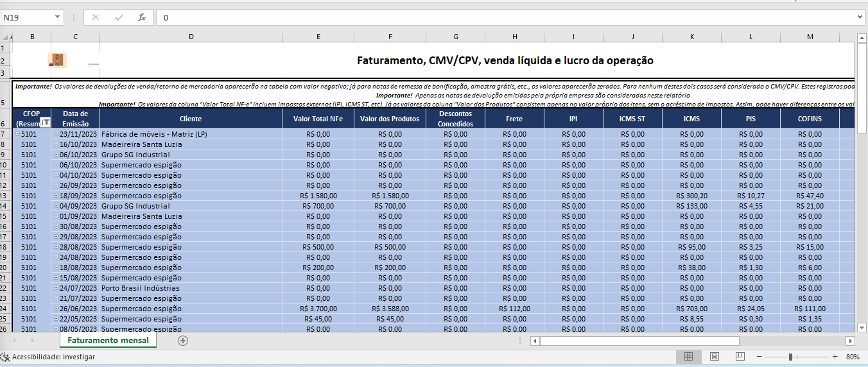Select the company logo image
868x367 pixels.
(x=58, y=60)
